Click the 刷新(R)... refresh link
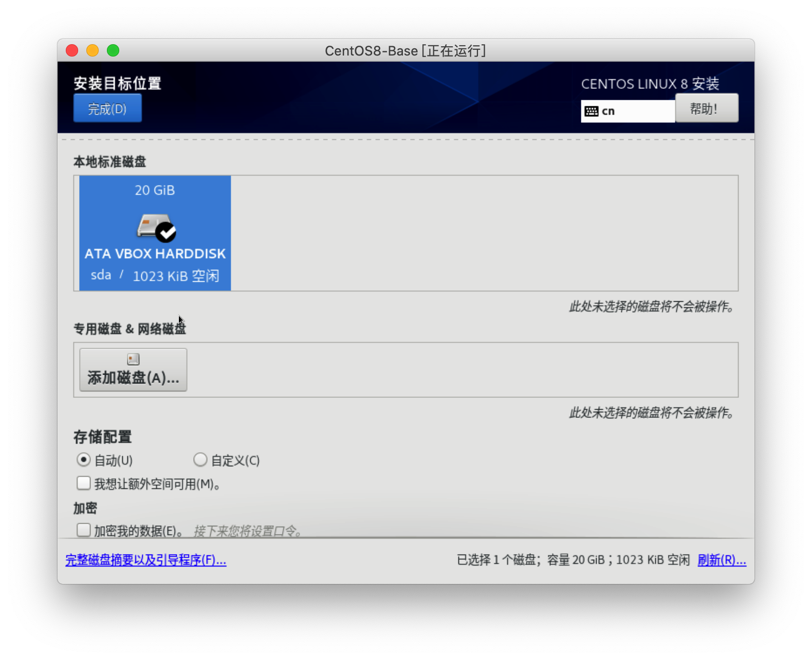Screen dimensions: 812x660 pyautogui.click(x=722, y=560)
